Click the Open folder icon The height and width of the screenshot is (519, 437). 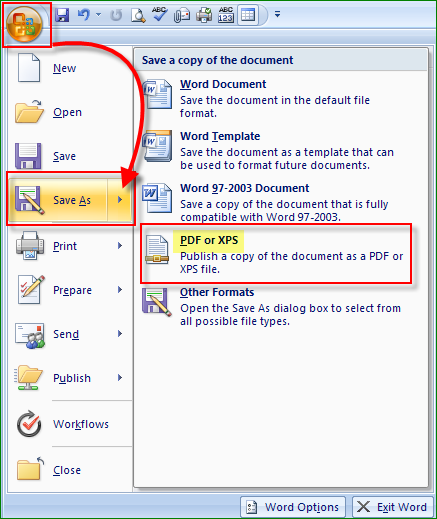tap(29, 111)
